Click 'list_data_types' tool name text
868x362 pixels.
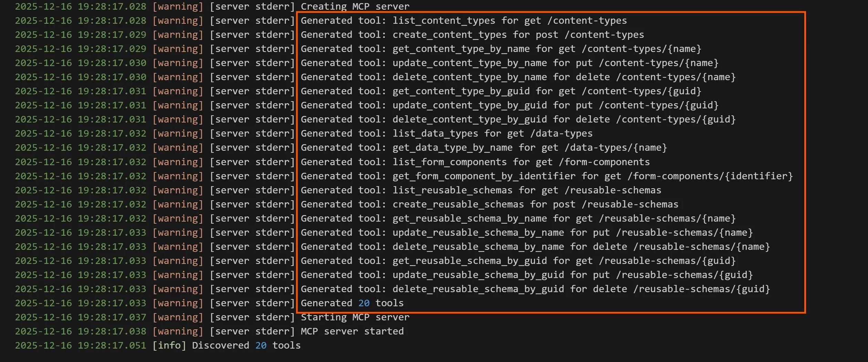click(435, 134)
